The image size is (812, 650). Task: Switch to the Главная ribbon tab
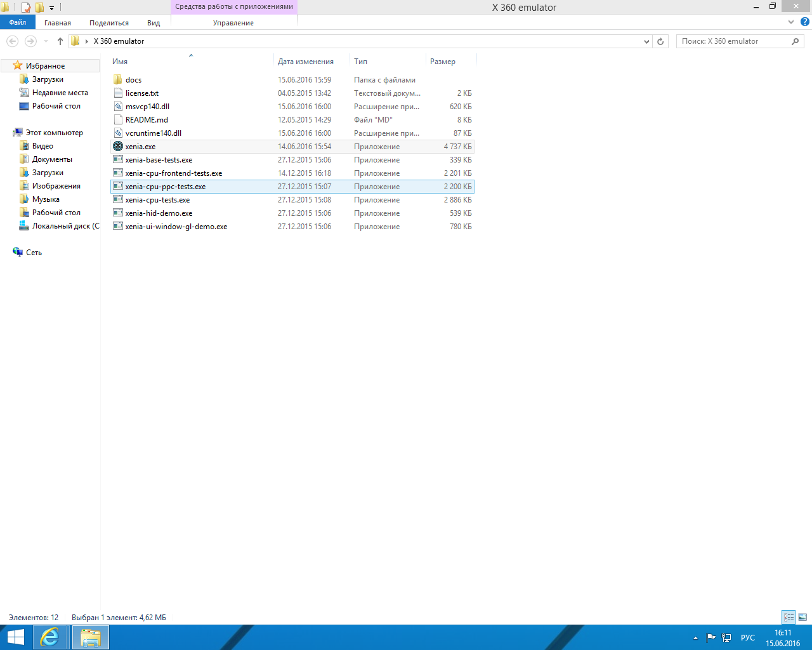(58, 23)
